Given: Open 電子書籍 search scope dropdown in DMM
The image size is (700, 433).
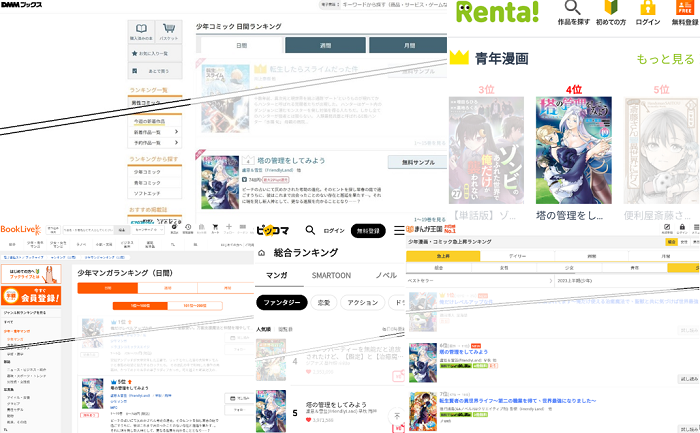Looking at the screenshot, I should (330, 4).
